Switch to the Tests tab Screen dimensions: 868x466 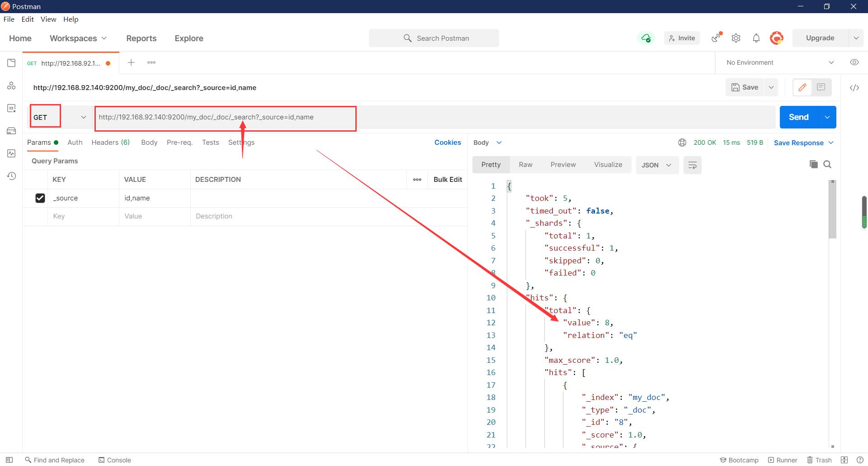211,143
